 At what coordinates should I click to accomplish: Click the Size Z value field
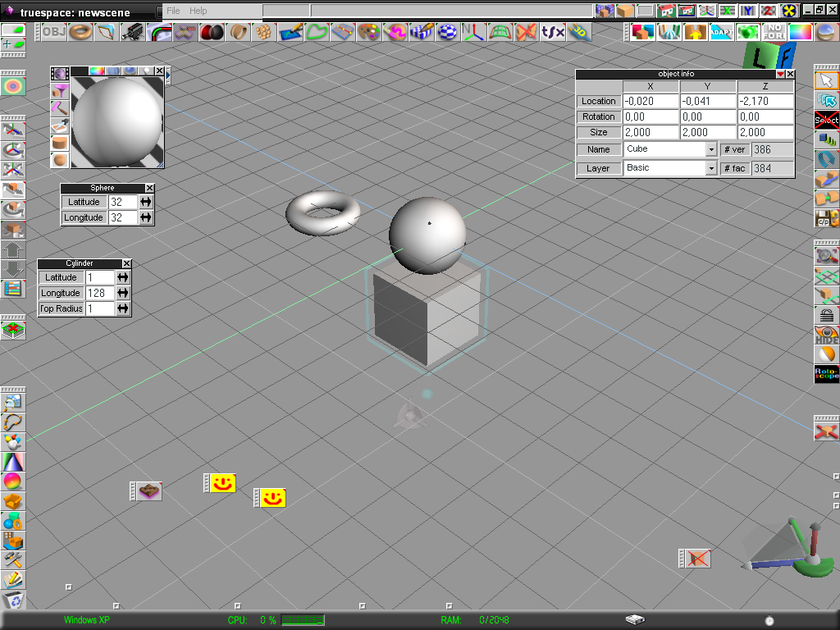(765, 132)
